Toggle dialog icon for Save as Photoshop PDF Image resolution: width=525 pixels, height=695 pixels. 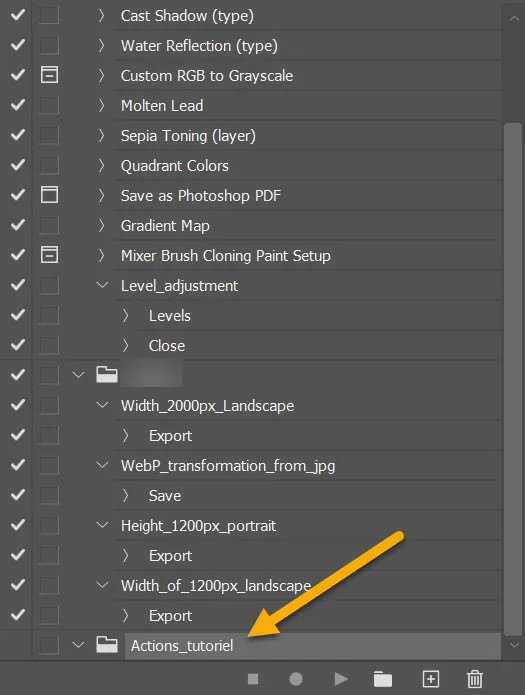pos(49,195)
